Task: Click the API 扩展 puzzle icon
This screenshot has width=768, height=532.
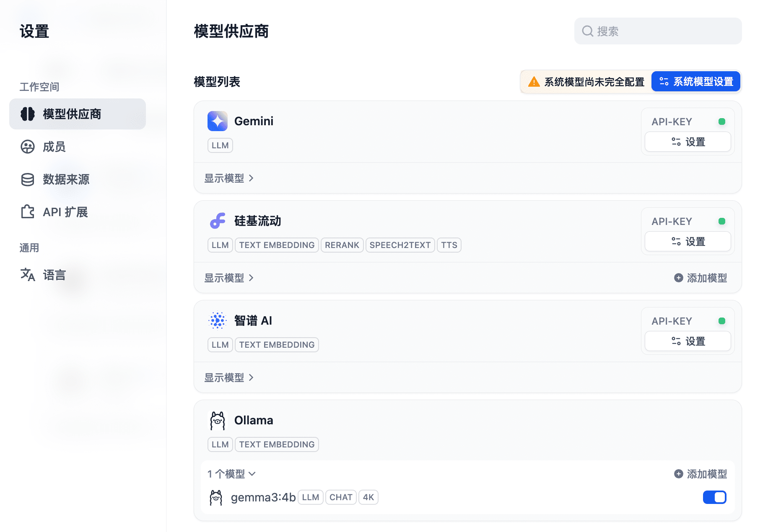Action: (28, 212)
